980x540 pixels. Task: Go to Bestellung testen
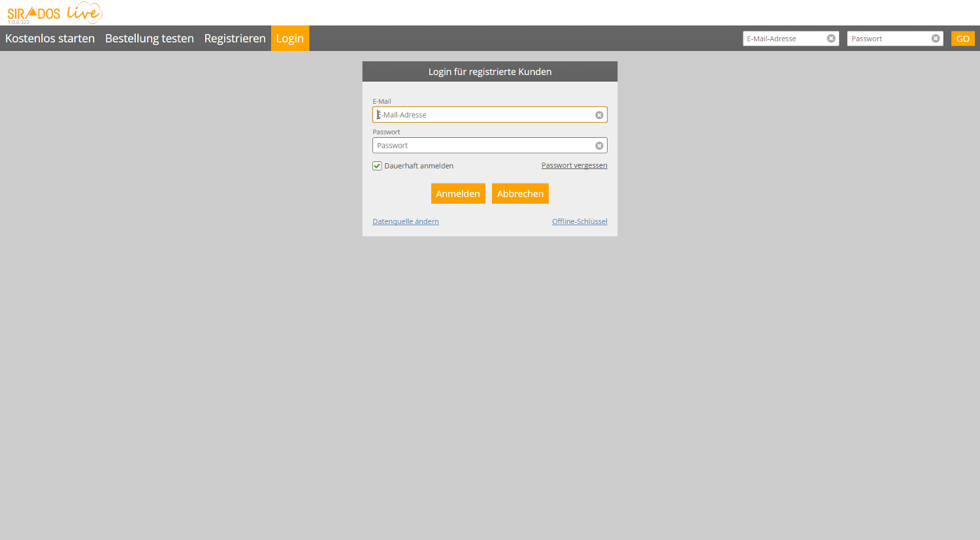click(x=149, y=39)
